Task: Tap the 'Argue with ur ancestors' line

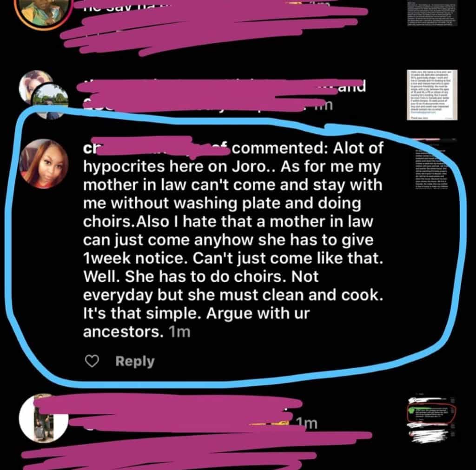Action: click(x=197, y=323)
